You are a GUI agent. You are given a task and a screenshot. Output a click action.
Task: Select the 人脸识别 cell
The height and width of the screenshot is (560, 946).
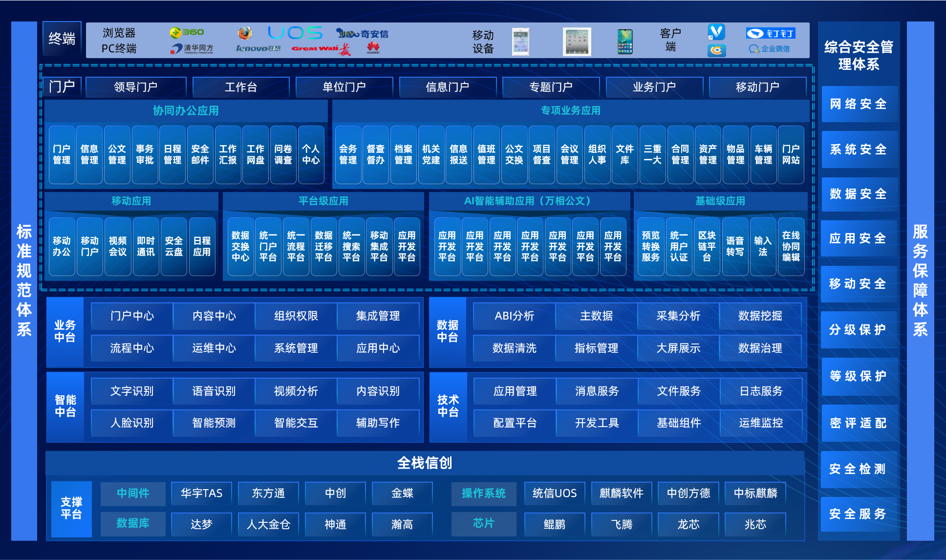click(x=132, y=423)
